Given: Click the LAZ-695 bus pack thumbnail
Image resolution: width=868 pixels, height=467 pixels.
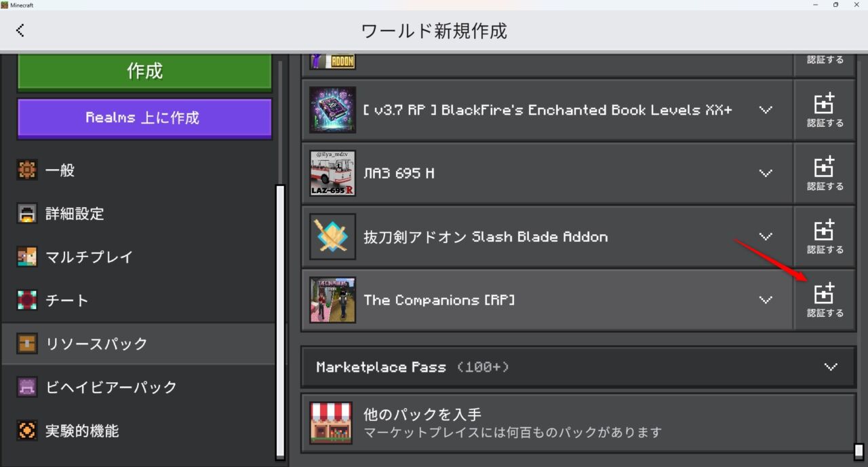Looking at the screenshot, I should pos(332,173).
